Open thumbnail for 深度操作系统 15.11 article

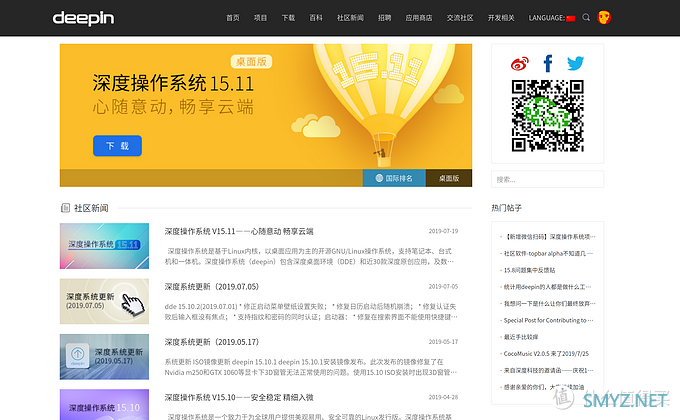click(104, 246)
